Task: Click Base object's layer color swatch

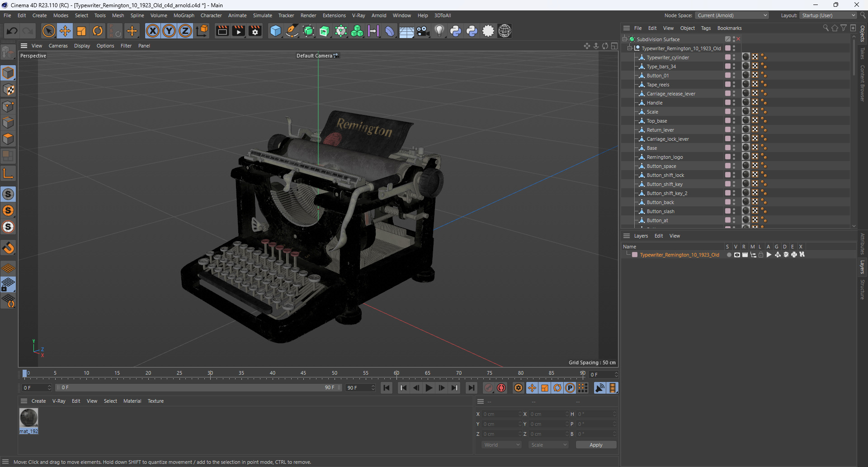Action: pyautogui.click(x=727, y=148)
